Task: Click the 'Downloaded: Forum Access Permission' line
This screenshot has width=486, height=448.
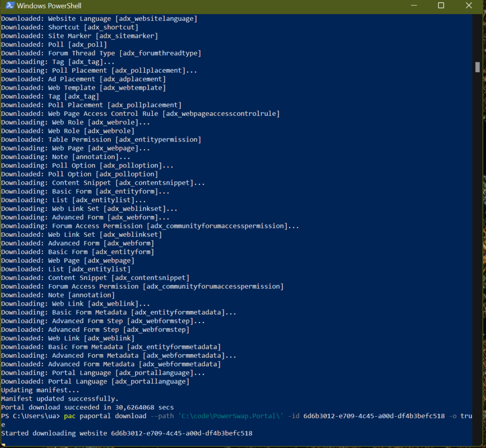Action: [142, 287]
